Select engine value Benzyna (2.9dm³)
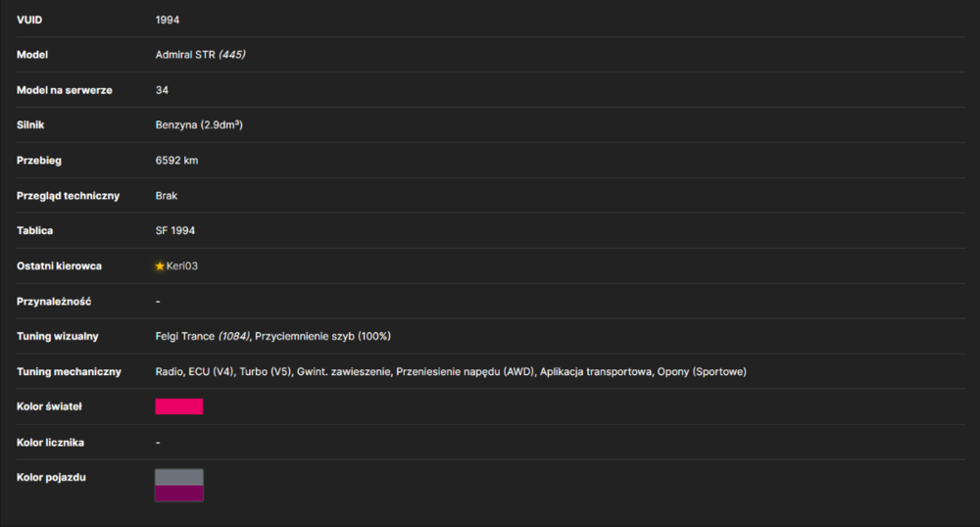Image resolution: width=980 pixels, height=527 pixels. pos(199,124)
